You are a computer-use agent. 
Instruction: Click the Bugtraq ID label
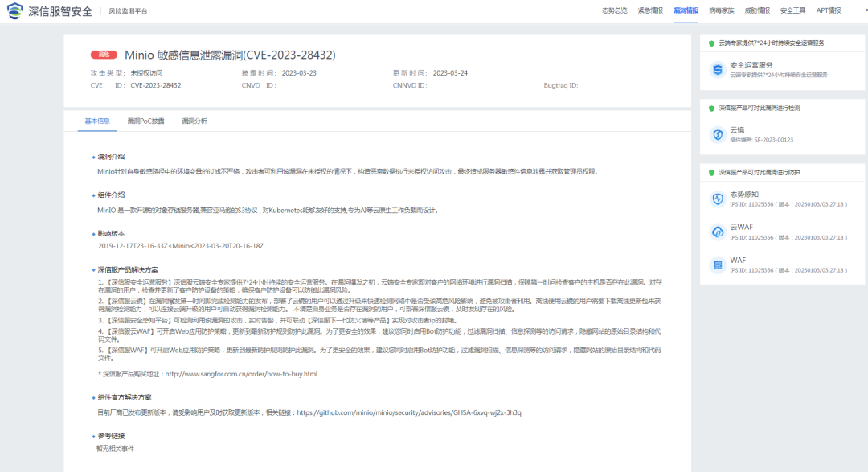coord(561,85)
